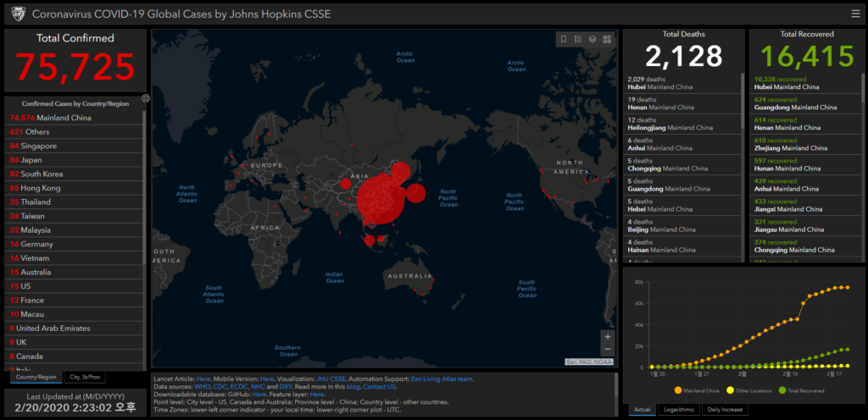Open the basemap gallery
The height and width of the screenshot is (420, 868).
coord(607,39)
